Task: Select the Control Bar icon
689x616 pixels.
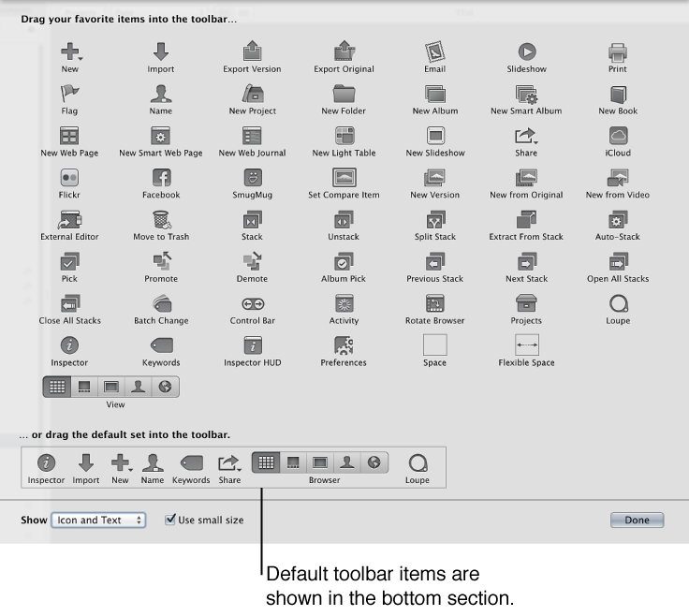Action: 253,304
